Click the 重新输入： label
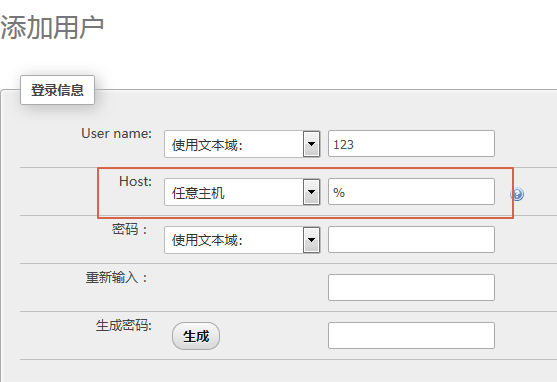The height and width of the screenshot is (382, 557). (117, 278)
